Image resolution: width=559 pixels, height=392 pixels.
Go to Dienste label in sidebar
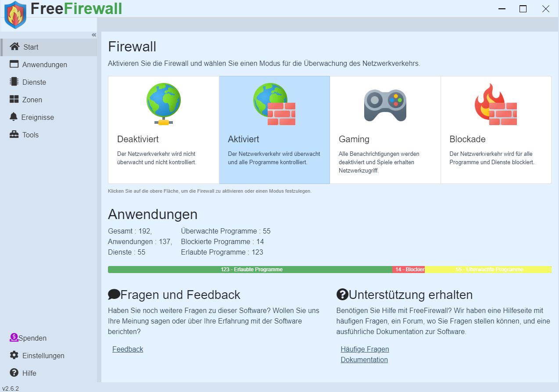point(34,82)
